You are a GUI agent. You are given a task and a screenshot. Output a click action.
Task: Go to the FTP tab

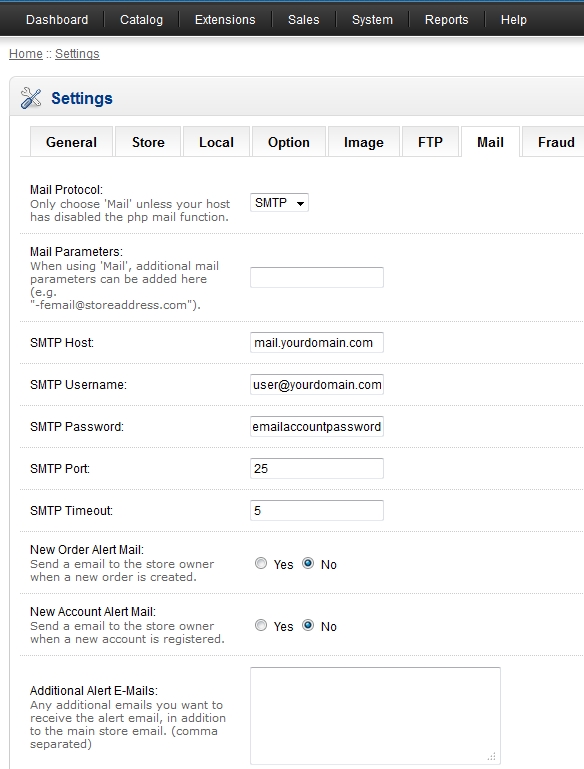pos(430,142)
